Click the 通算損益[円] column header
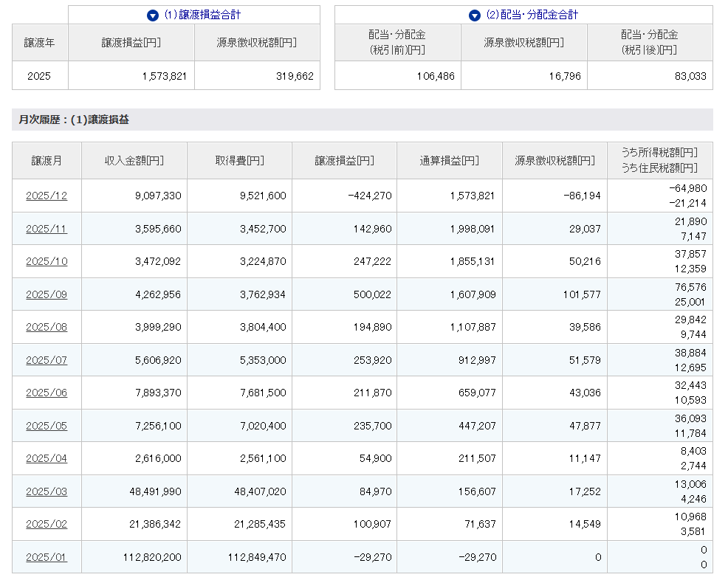The image size is (728, 580). pos(449,161)
